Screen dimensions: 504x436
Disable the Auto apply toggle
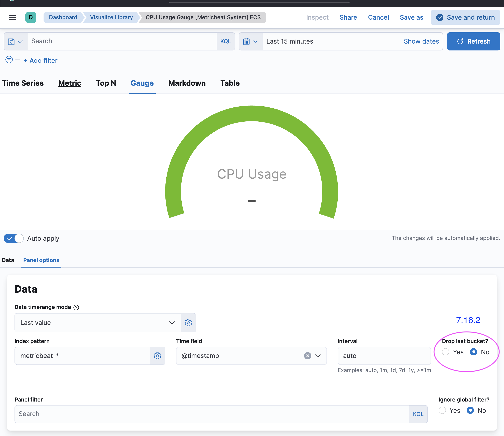(13, 239)
